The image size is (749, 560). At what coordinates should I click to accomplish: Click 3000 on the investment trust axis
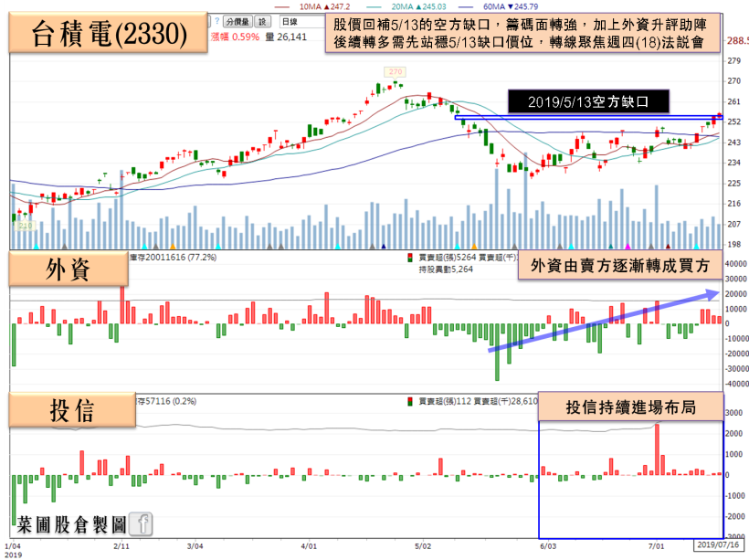pos(734,413)
